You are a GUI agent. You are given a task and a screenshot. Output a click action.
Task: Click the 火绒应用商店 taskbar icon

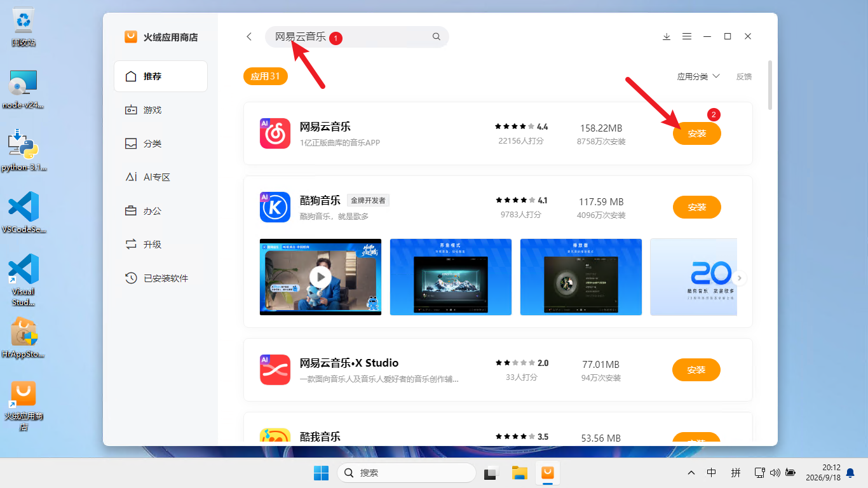pyautogui.click(x=547, y=473)
